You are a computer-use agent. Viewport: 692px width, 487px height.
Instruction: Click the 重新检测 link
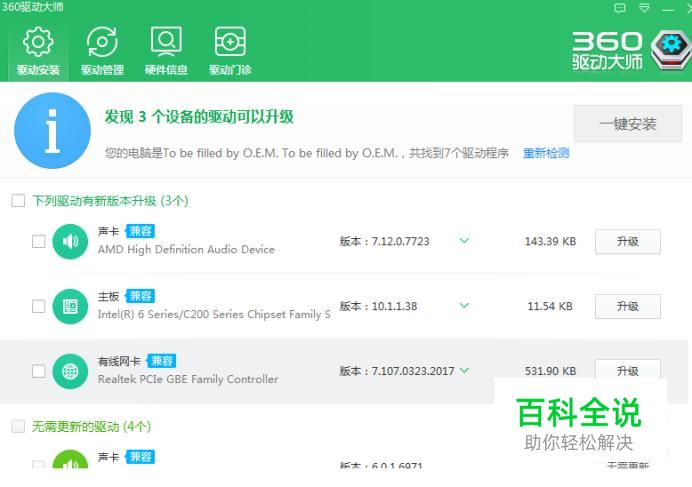546,153
